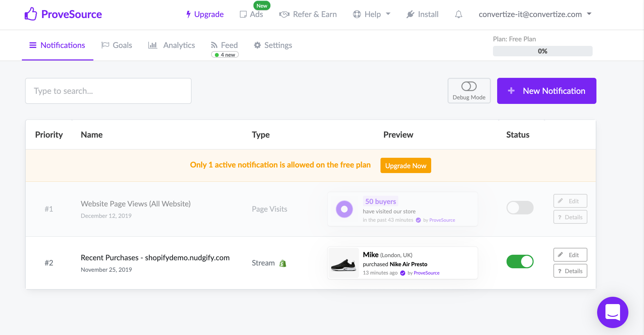The width and height of the screenshot is (644, 335).
Task: Click the purple pulsing circle preview icon
Action: point(344,209)
